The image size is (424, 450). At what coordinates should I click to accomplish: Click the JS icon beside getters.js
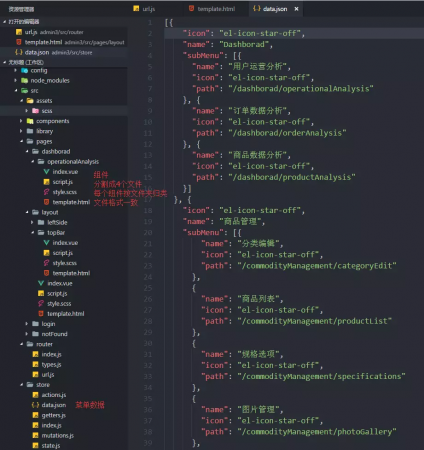point(35,415)
